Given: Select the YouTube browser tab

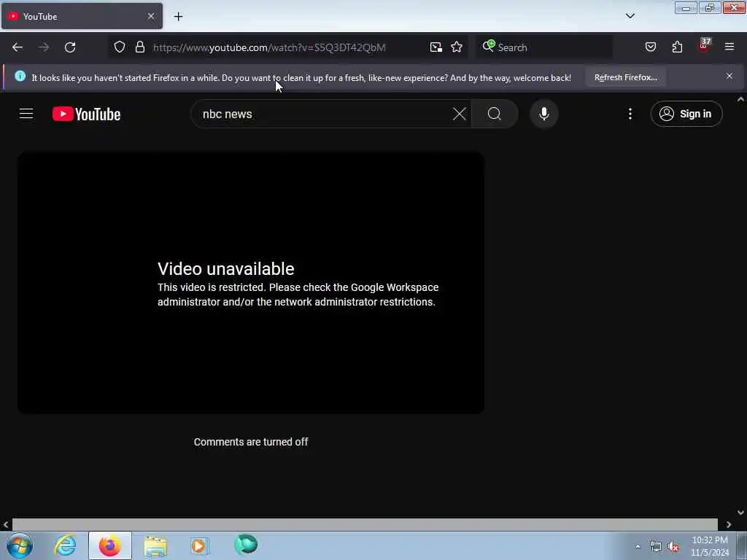Looking at the screenshot, I should tap(82, 16).
